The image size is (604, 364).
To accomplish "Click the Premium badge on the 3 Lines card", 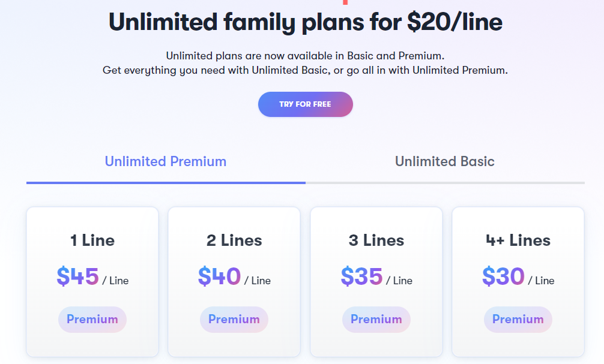I will click(376, 320).
